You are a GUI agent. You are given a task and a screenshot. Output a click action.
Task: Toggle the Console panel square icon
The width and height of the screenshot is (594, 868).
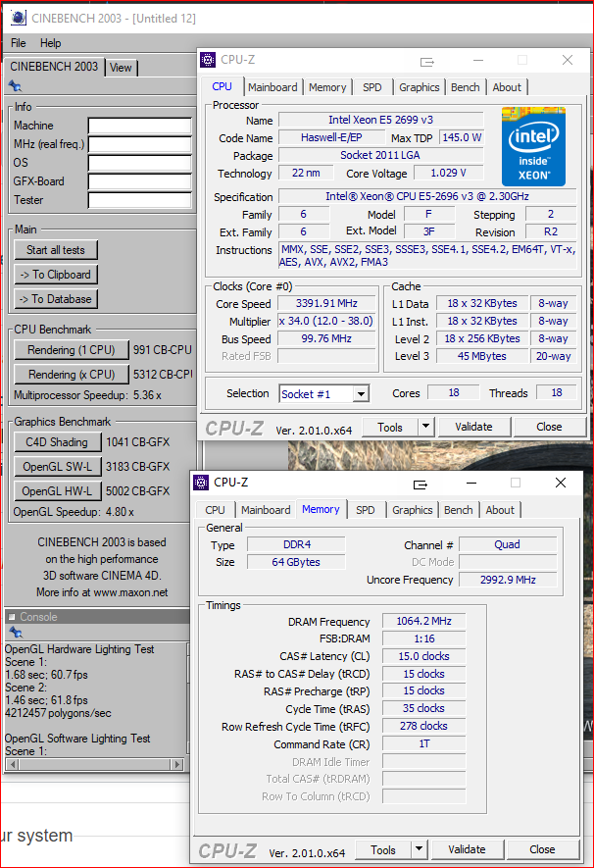tap(12, 617)
